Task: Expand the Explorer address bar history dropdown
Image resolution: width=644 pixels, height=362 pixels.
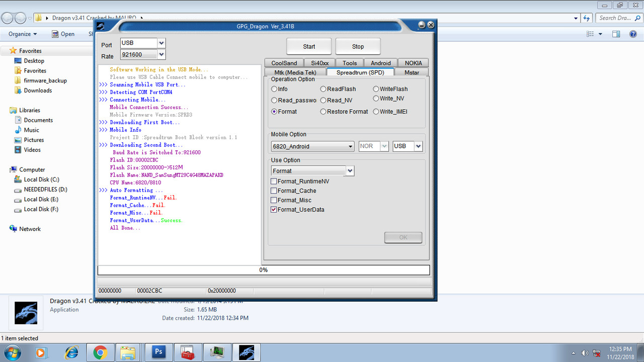Action: [576, 18]
